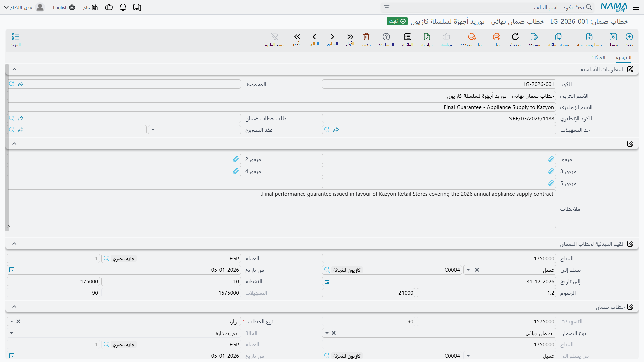Click the thumbs-up icon in header
This screenshot has height=362, width=644.
coord(109,7)
